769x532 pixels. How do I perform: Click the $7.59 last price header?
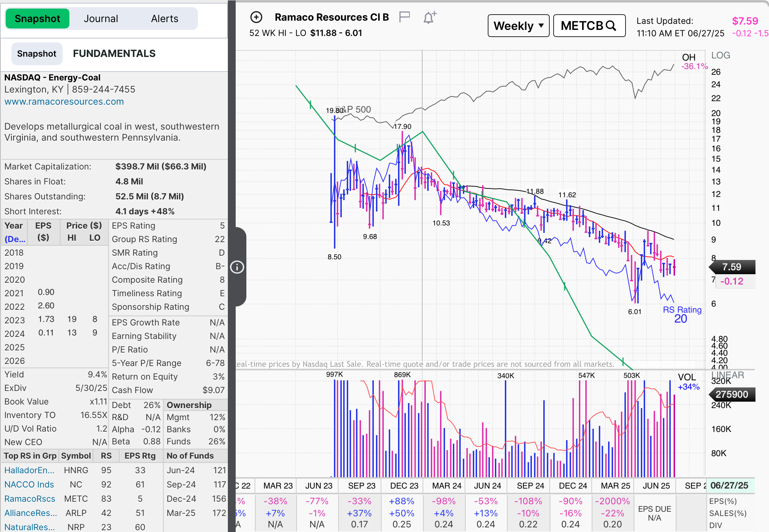click(745, 21)
